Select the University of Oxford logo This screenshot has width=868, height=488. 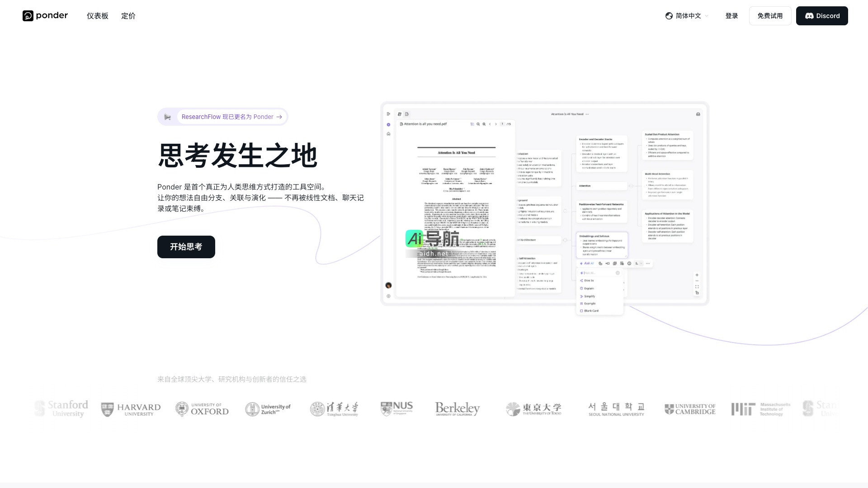click(202, 409)
